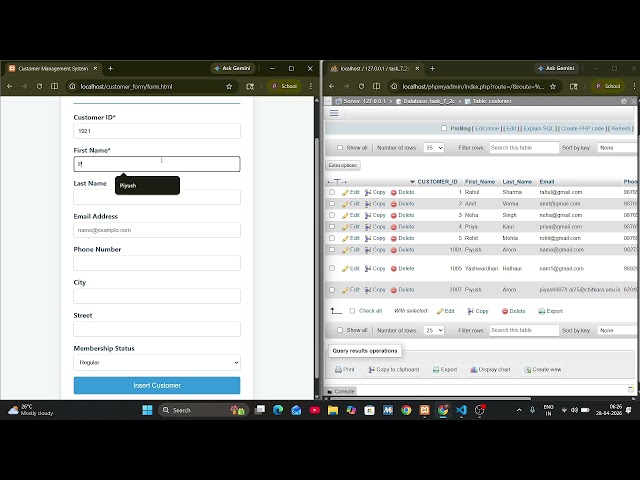Viewport: 640px width, 480px height.
Task: Click Edit inline link
Action: (x=487, y=128)
